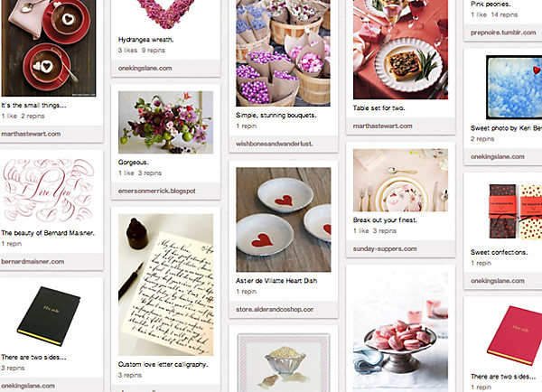Follow the marthastewart.com link under Table set for two
Viewport: 542px width, 392px height.
[383, 126]
